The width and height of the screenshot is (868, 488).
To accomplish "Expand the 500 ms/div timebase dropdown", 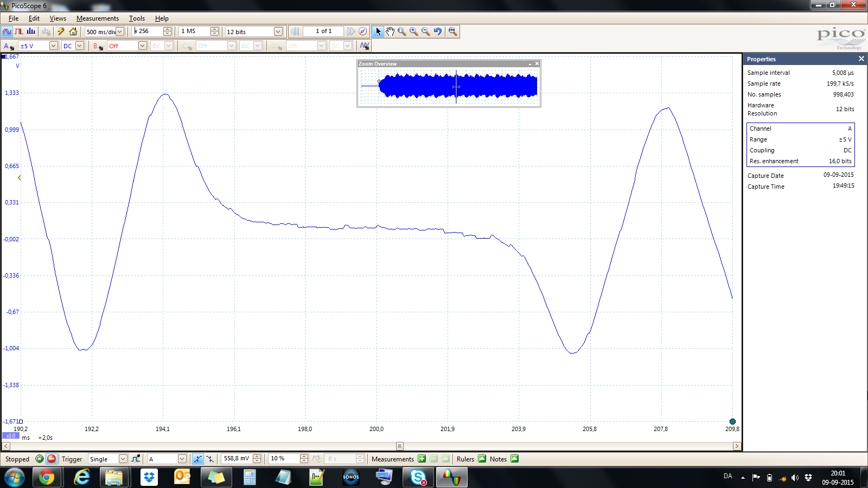I will (x=120, y=31).
